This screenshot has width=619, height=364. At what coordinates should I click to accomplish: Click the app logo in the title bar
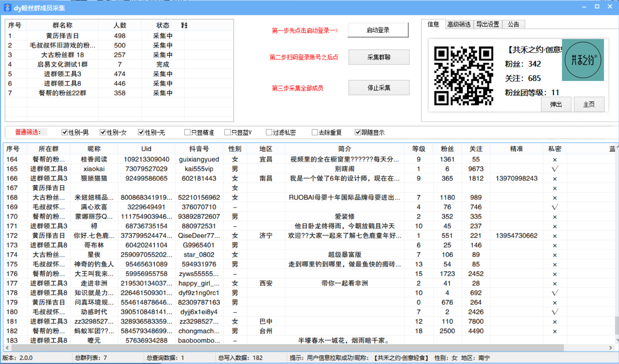[x=7, y=7]
